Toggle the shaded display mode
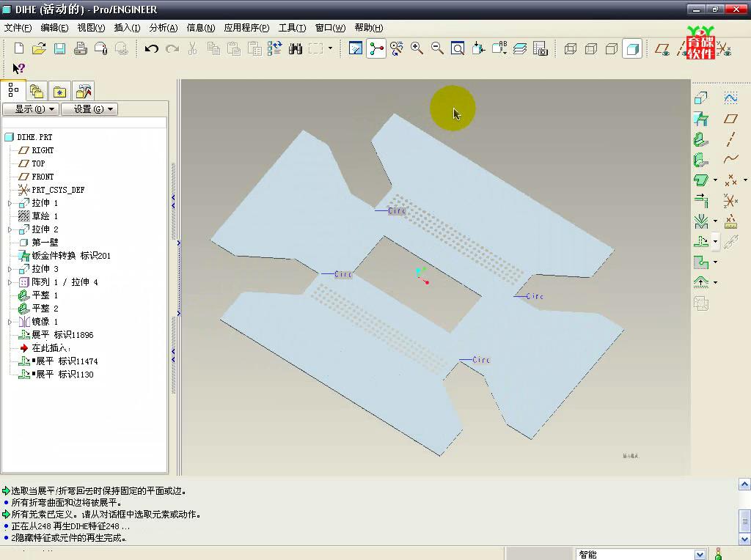Viewport: 751px width, 560px height. 632,48
